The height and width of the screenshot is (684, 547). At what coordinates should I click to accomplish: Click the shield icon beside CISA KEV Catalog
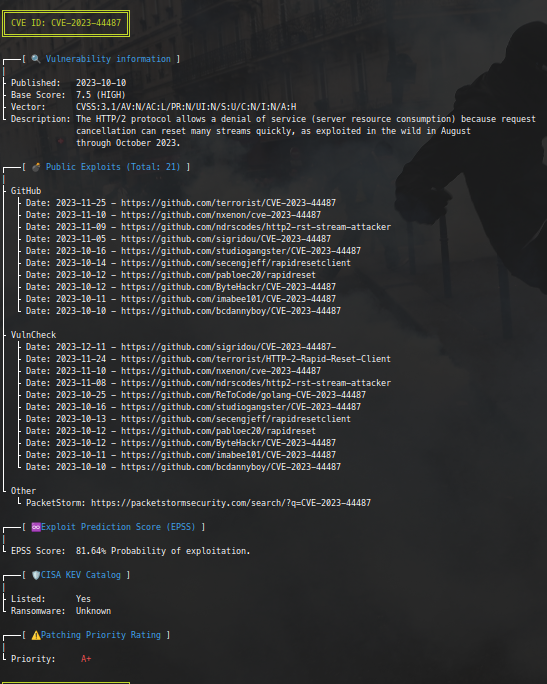pos(36,575)
